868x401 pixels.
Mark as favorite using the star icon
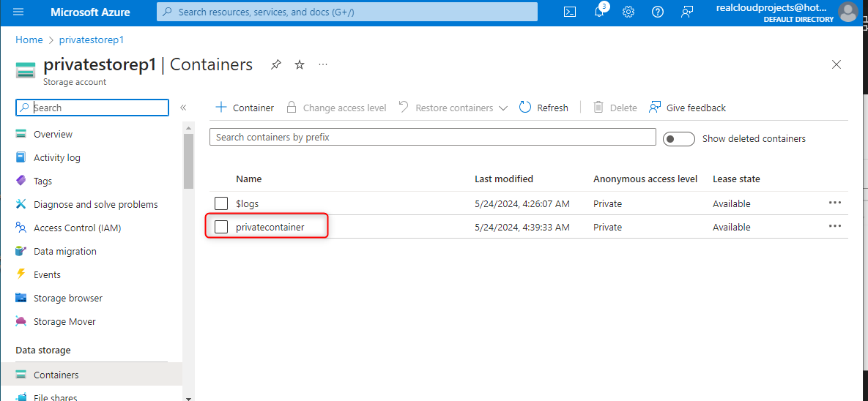300,65
